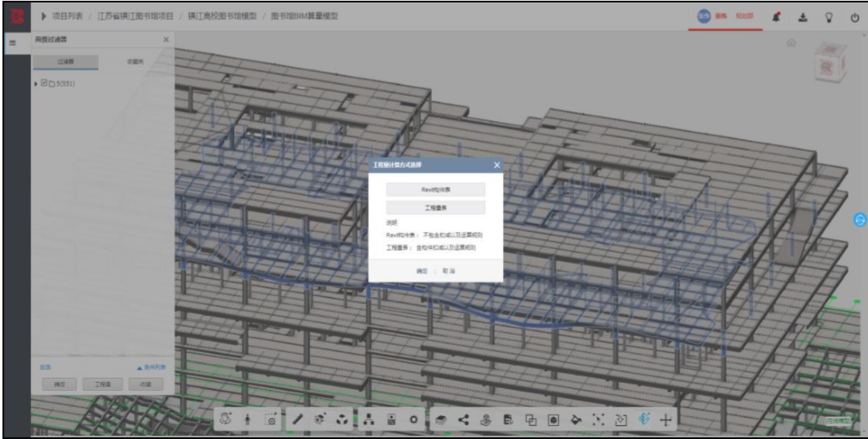868x439 pixels.
Task: Open 江苏省镇江图书馆项目 breadcrumb
Action: coord(135,16)
